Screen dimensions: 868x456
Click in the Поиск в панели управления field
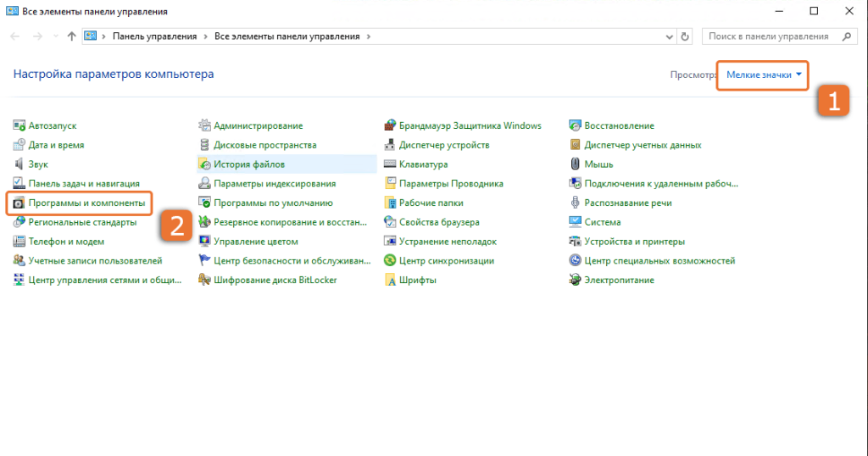coord(780,36)
